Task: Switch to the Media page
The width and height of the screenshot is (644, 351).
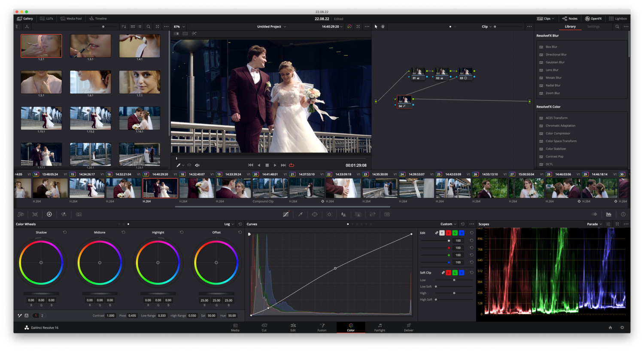Action: pos(235,327)
